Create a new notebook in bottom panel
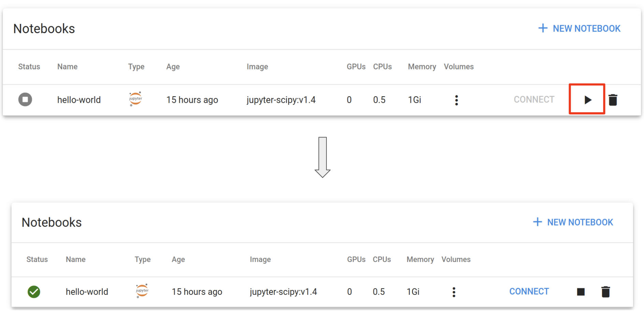644x318 pixels. (x=573, y=222)
